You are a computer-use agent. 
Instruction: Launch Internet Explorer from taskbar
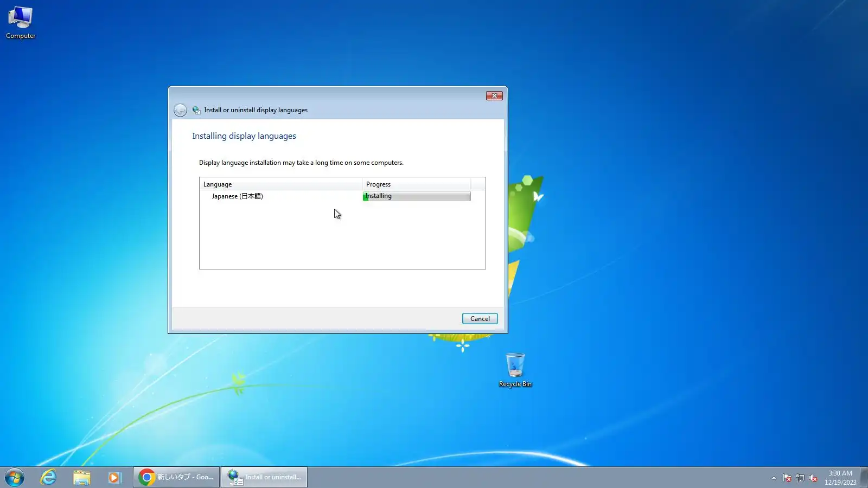click(49, 477)
